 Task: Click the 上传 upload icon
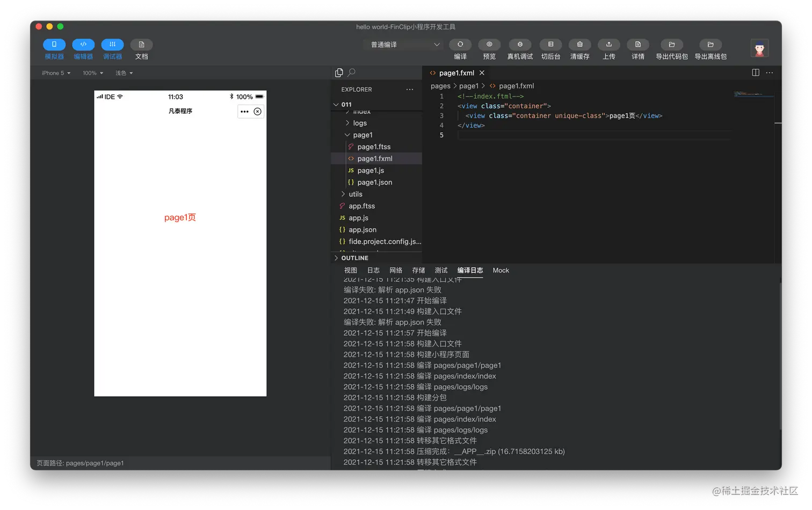[609, 45]
